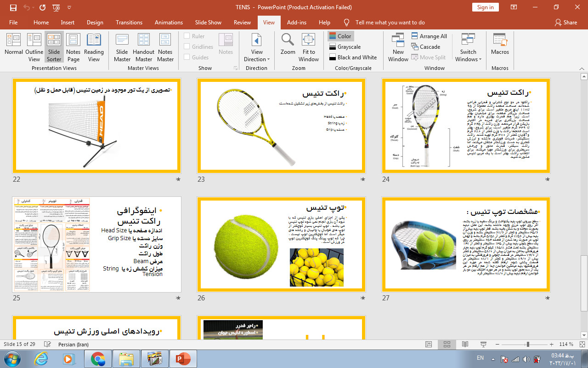Choose the Grayscale color mode
Screen dimensions: 588x368
tap(345, 47)
